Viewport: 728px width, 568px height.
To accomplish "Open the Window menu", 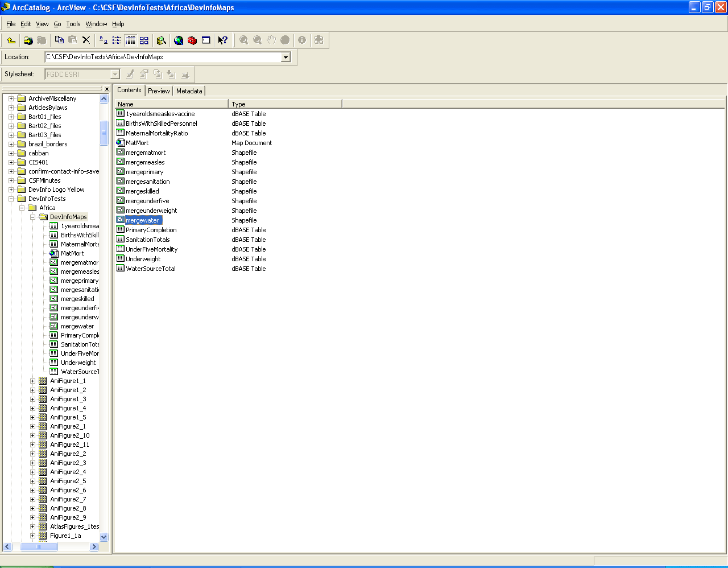I will pos(96,24).
